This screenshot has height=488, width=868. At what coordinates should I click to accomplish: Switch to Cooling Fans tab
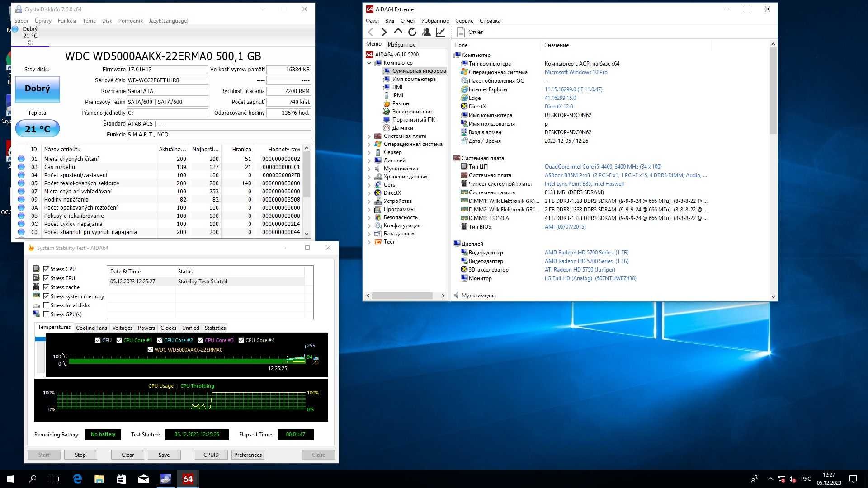pyautogui.click(x=91, y=328)
